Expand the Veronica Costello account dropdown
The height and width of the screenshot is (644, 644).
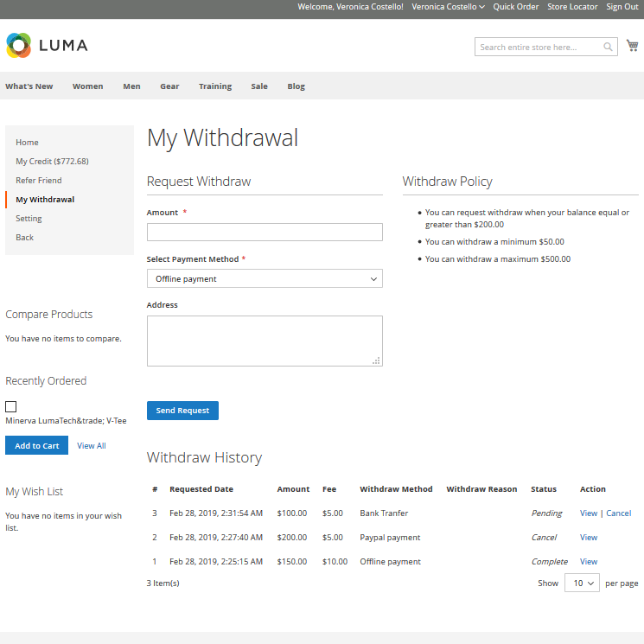pyautogui.click(x=448, y=7)
